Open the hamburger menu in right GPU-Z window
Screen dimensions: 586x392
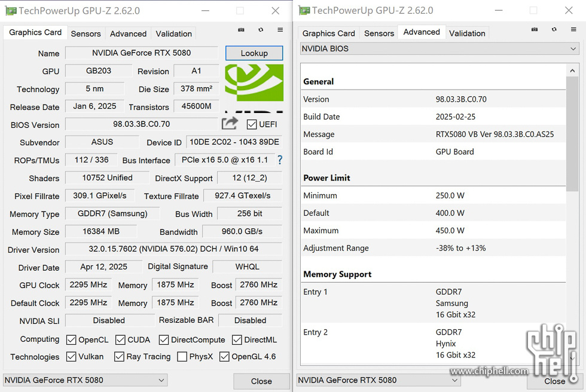573,29
